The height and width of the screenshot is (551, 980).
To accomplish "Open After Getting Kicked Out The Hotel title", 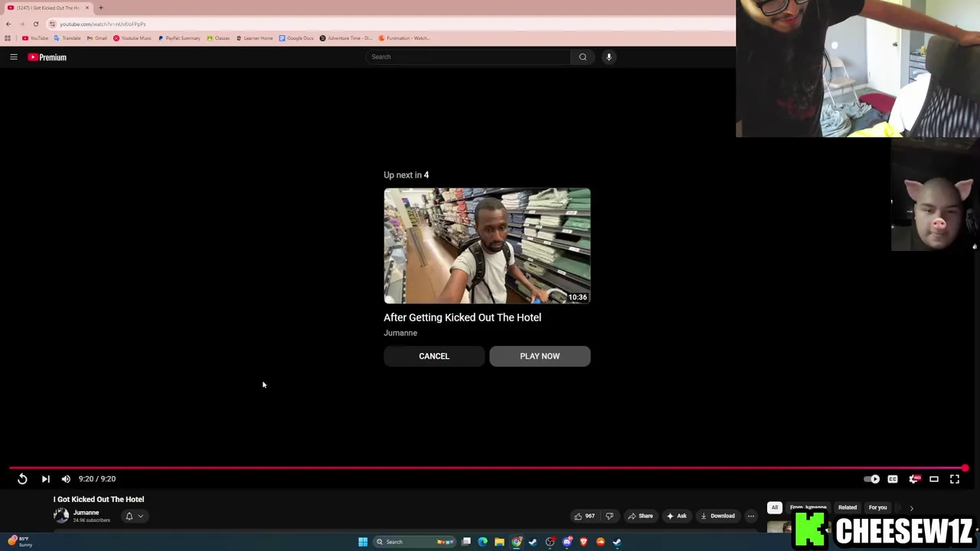I will pos(462,318).
